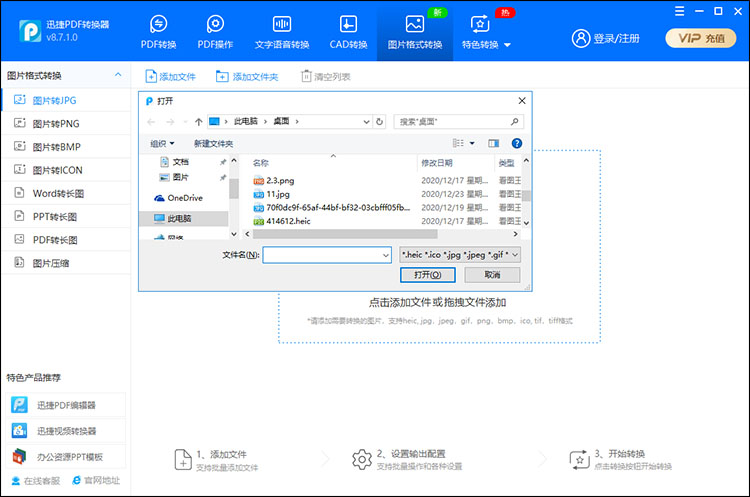750x497 pixels.
Task: Select 图片转JPG in sidebar
Action: click(66, 100)
